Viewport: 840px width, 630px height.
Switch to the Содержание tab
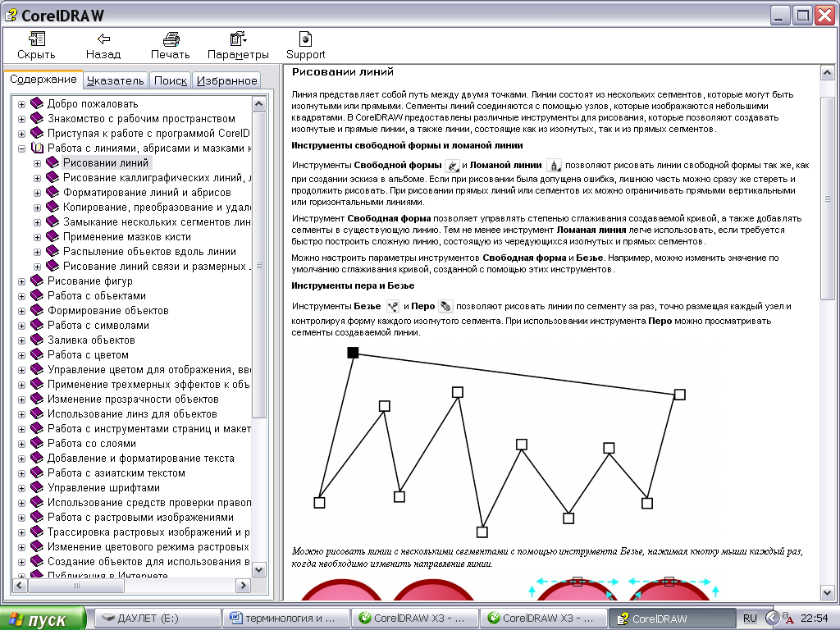point(43,80)
